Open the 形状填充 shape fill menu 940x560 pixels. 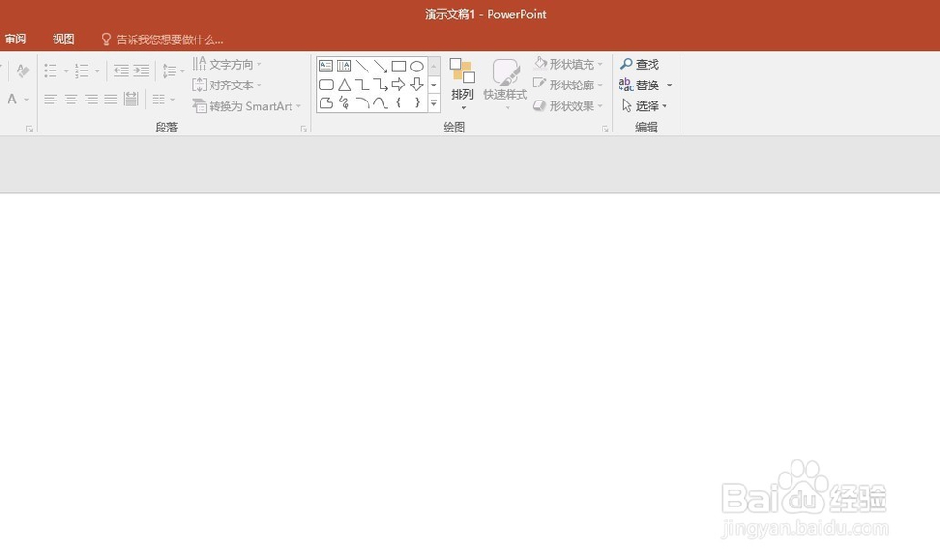coord(568,64)
